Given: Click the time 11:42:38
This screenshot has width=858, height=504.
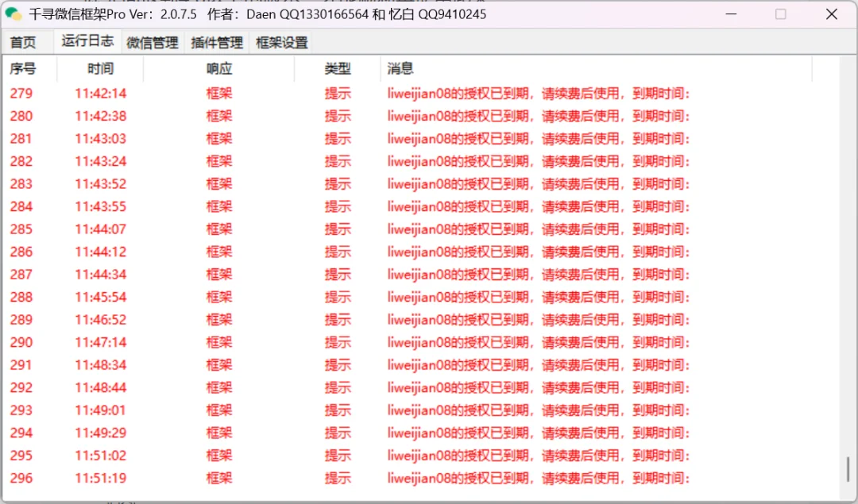Looking at the screenshot, I should pyautogui.click(x=101, y=116).
